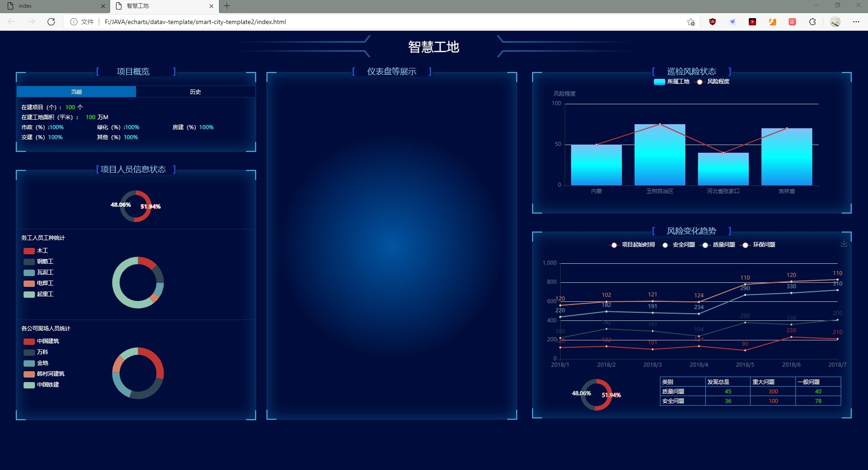Screen dimensions: 868x470
Task: Click the 智慧工地 dashboard title
Action: tap(434, 47)
